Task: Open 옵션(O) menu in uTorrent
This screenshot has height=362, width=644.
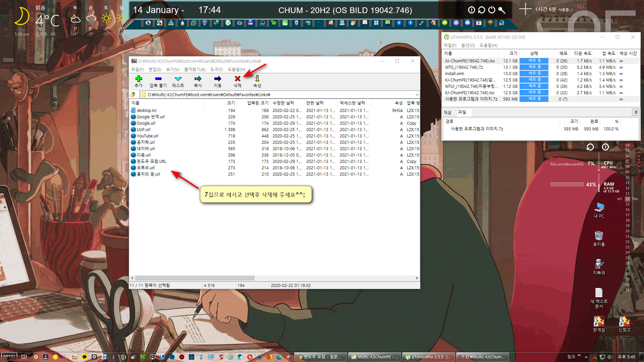Action: click(x=468, y=45)
